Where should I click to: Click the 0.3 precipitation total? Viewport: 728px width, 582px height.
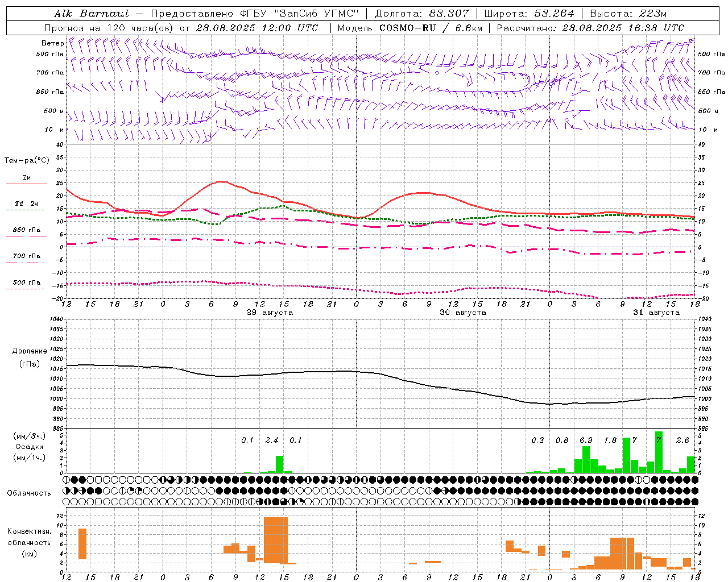point(537,440)
